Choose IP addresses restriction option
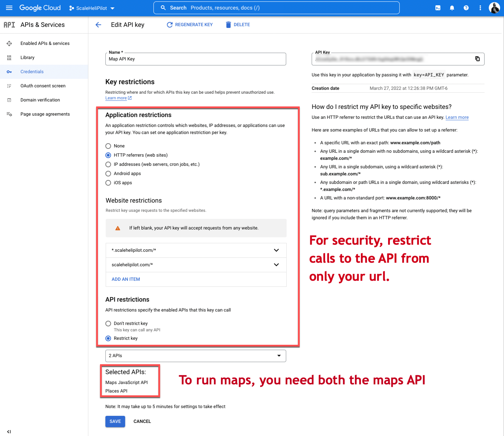 108,164
